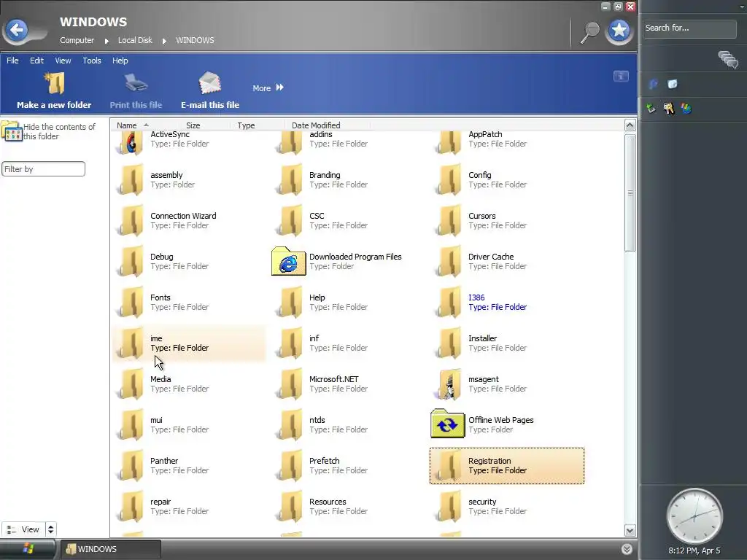Image resolution: width=747 pixels, height=560 pixels.
Task: Click the View up-down stepper arrows
Action: click(50, 529)
